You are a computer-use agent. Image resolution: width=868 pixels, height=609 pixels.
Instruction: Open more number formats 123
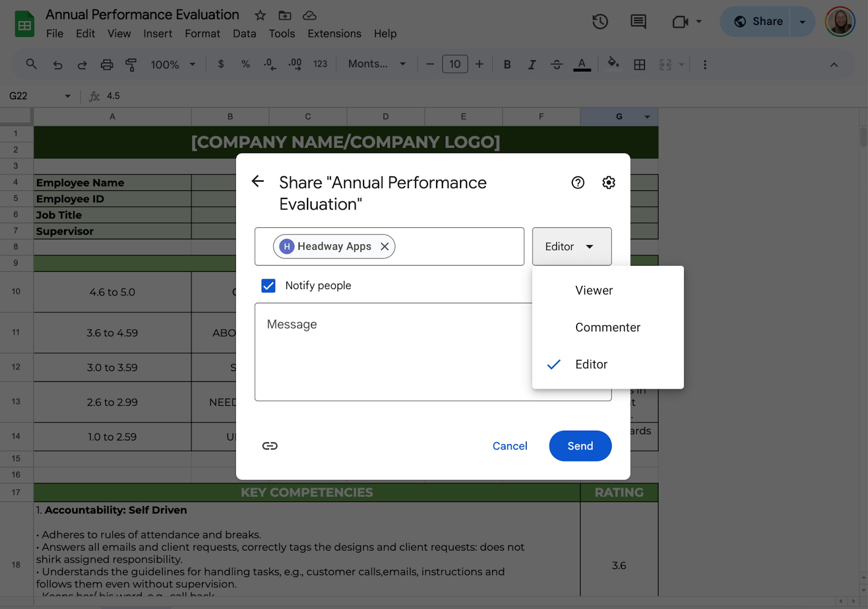point(320,64)
